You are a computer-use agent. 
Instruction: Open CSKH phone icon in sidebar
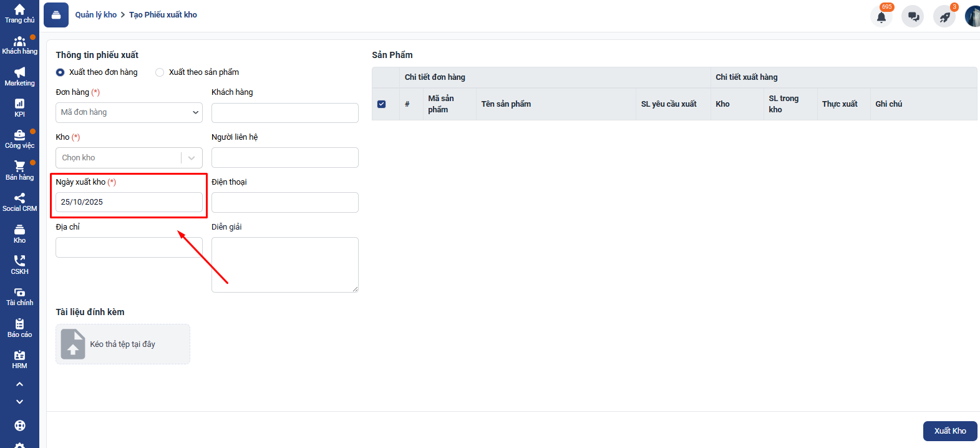point(19,265)
